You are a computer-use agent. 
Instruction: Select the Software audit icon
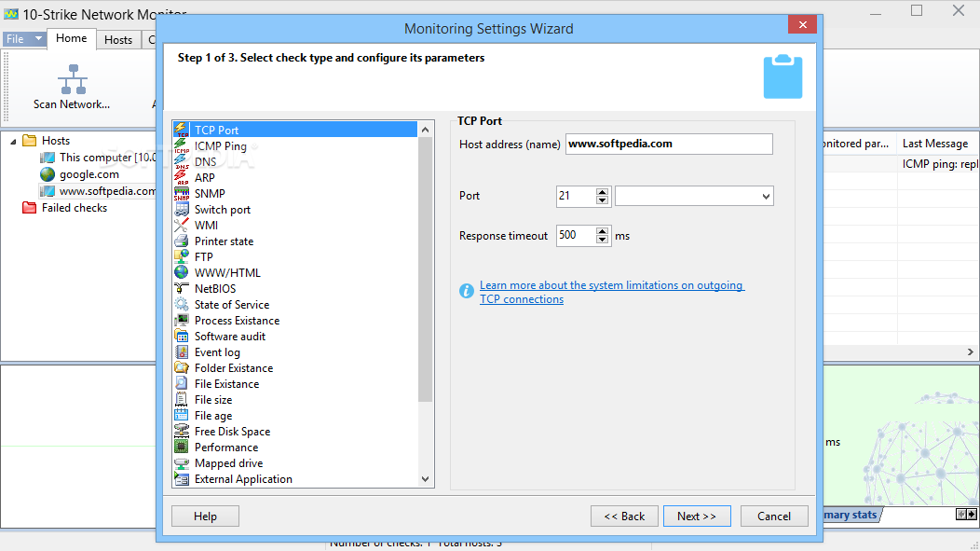(182, 336)
